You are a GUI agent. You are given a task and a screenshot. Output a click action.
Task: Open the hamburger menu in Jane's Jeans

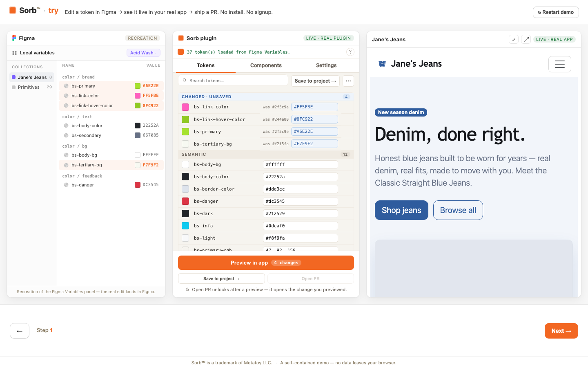[x=560, y=64]
